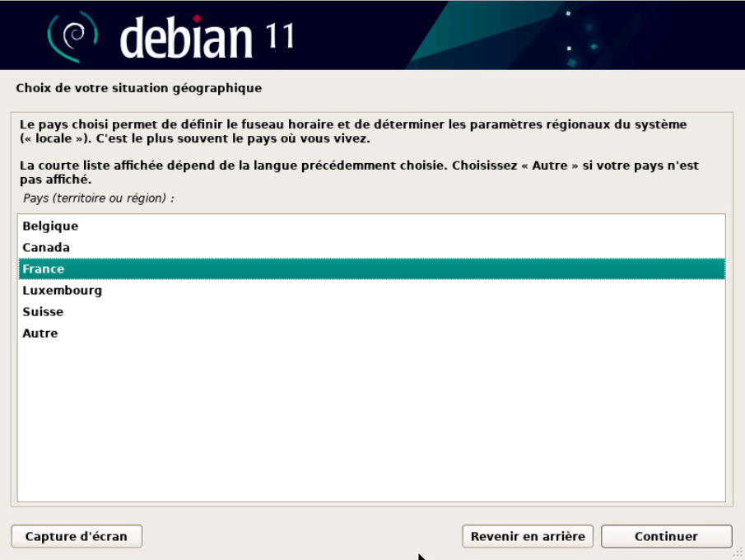Click the "Pays (territoire ou région)" label

(x=99, y=198)
